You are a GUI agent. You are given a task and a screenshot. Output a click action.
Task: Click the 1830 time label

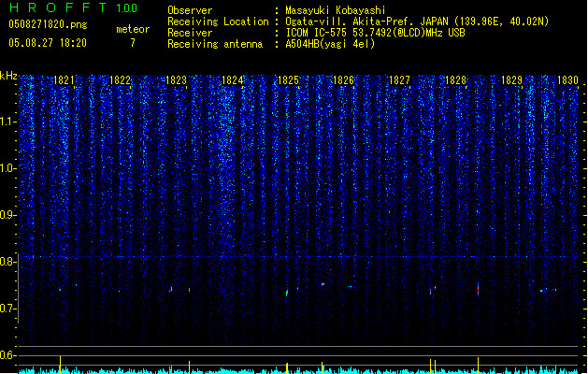(567, 80)
